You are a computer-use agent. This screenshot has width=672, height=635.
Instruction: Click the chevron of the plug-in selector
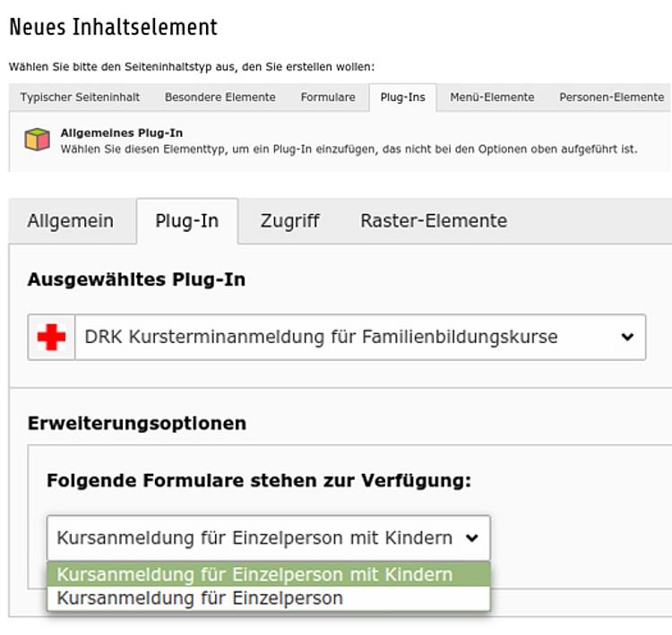click(626, 338)
